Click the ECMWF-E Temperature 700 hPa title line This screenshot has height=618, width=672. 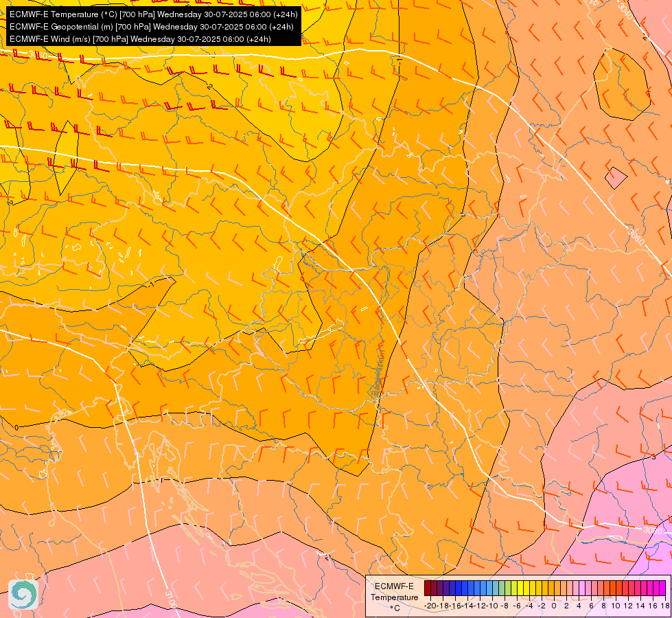(x=154, y=14)
